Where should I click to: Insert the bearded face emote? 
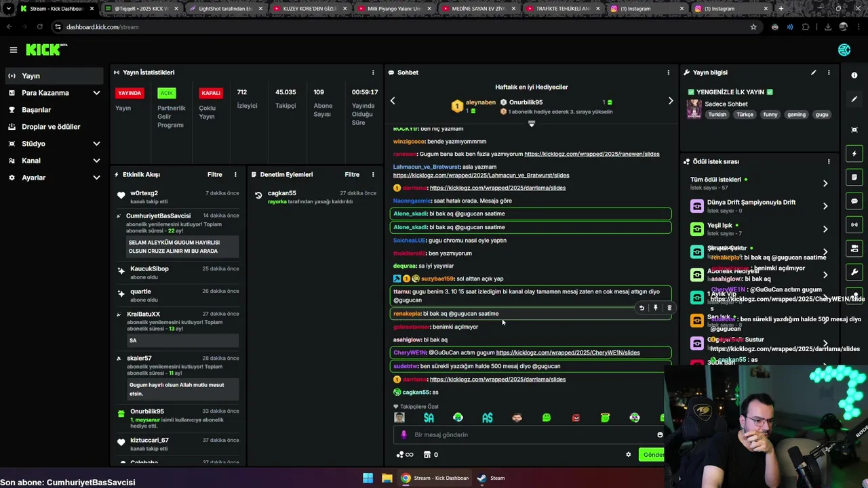pos(517,418)
